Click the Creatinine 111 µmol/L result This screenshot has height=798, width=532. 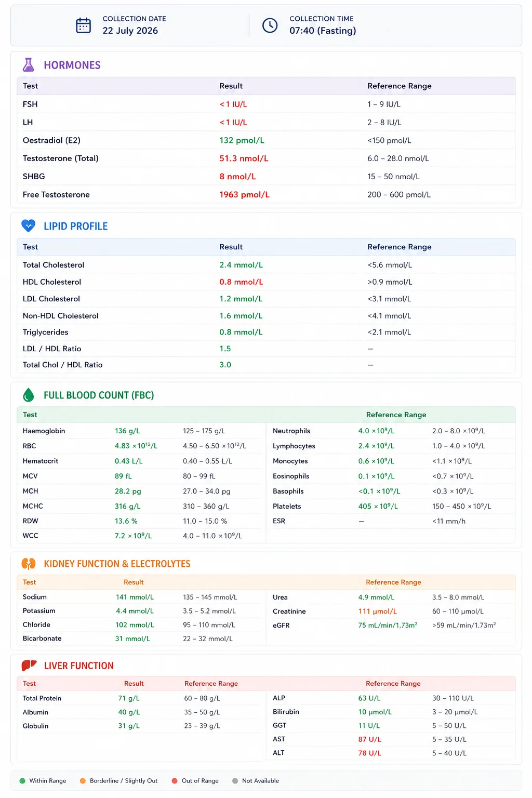click(x=377, y=611)
